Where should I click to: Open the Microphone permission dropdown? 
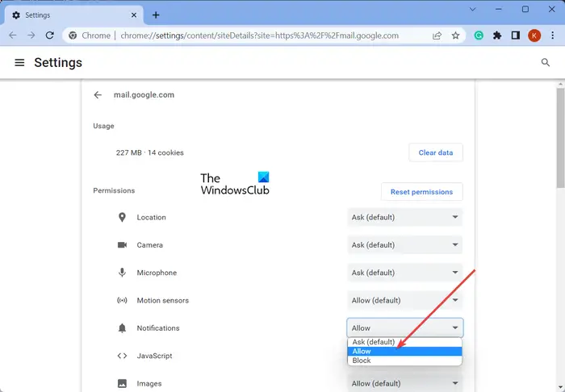click(404, 273)
